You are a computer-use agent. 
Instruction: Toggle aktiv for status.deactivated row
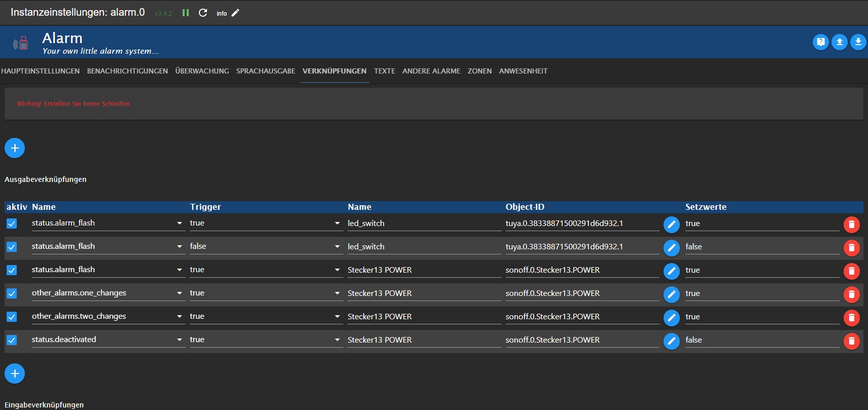[x=12, y=340]
